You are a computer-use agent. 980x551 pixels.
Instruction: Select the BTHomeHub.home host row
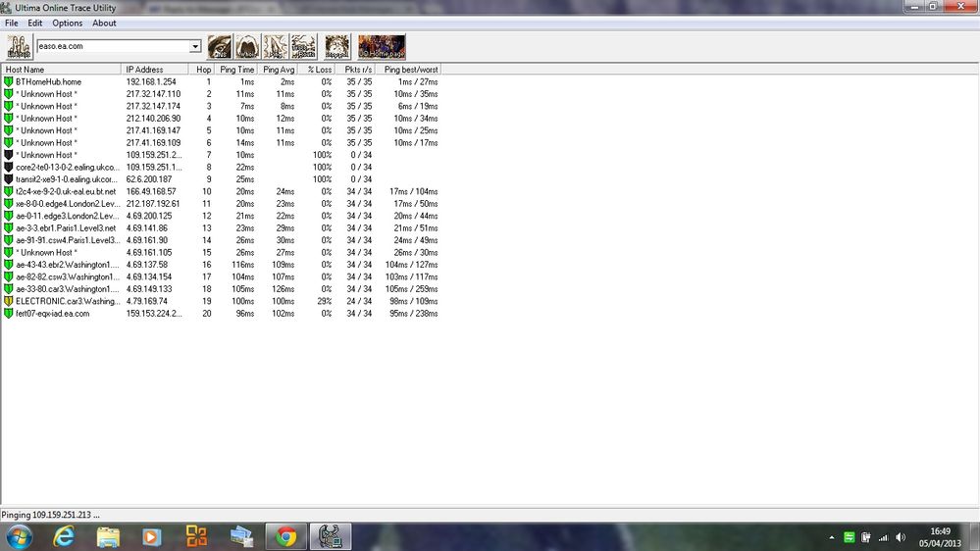[x=49, y=81]
